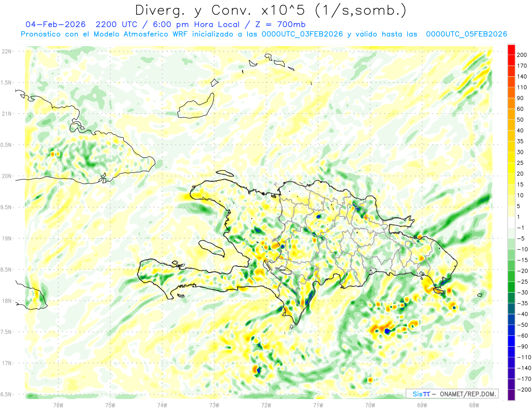Click the 68W longitude label
This screenshot has width=532, height=411.
473,405
